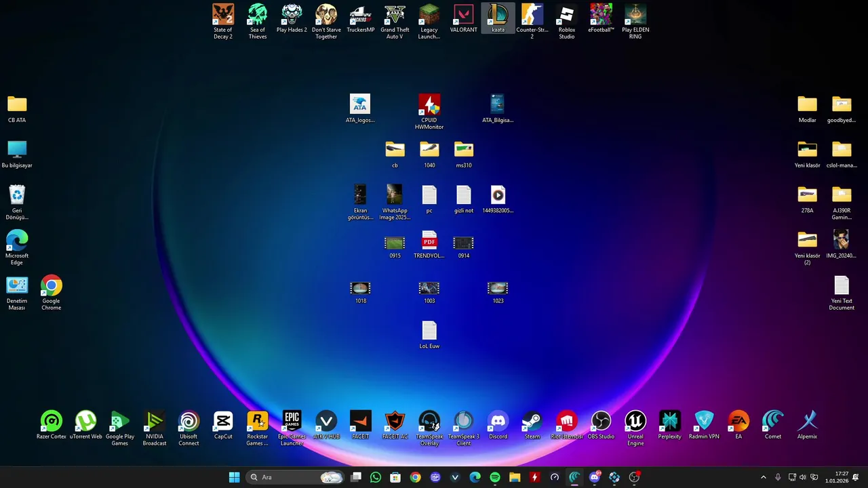Open Task View in the taskbar

(356, 477)
